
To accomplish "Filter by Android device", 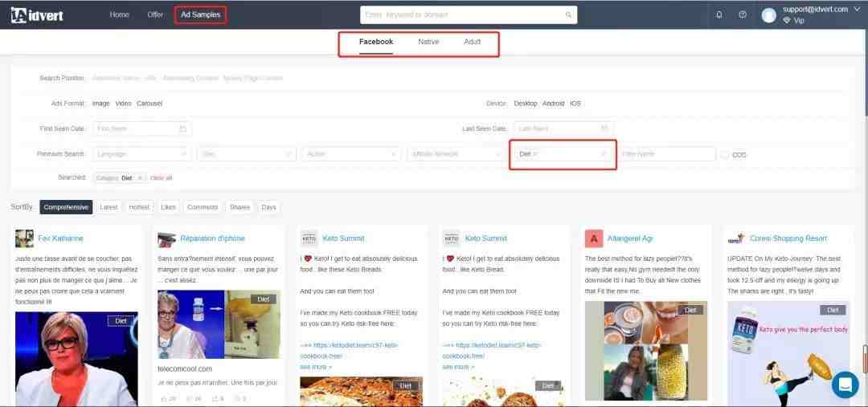I will pyautogui.click(x=553, y=104).
